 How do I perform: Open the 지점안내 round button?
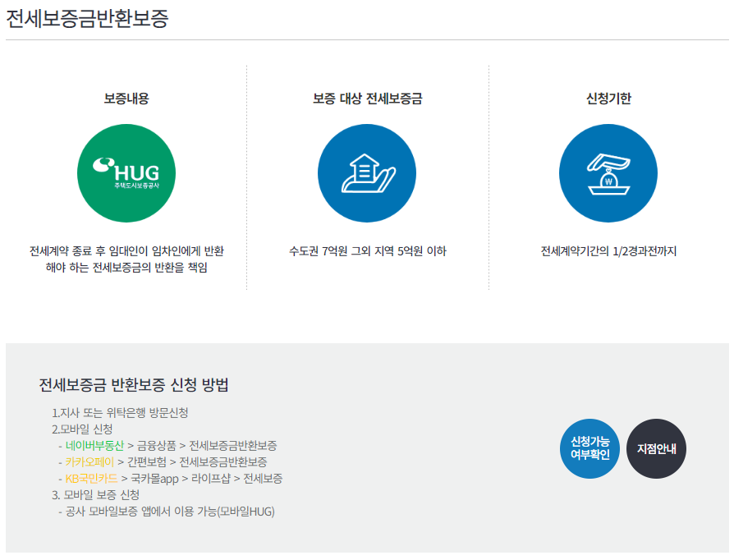[x=656, y=448]
